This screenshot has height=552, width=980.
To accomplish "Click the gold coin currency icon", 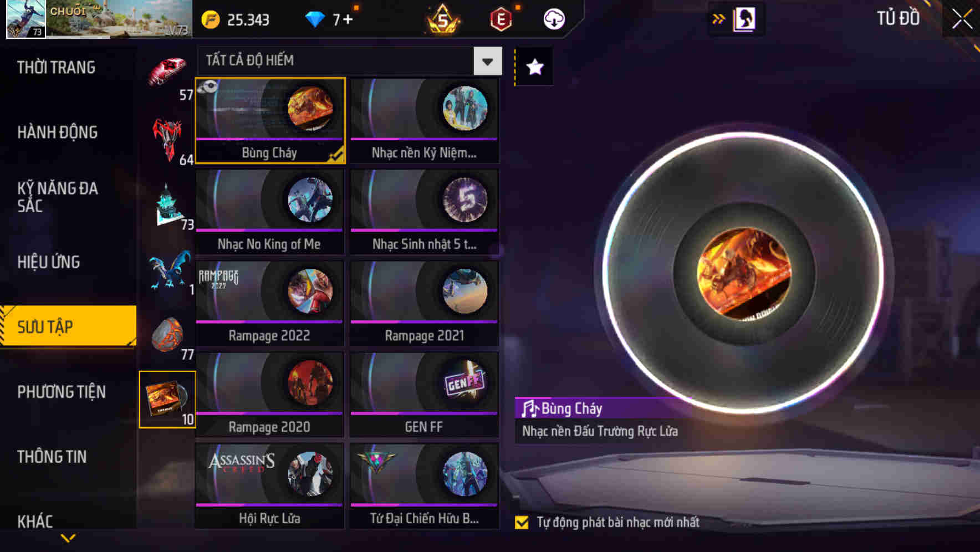I will point(211,20).
